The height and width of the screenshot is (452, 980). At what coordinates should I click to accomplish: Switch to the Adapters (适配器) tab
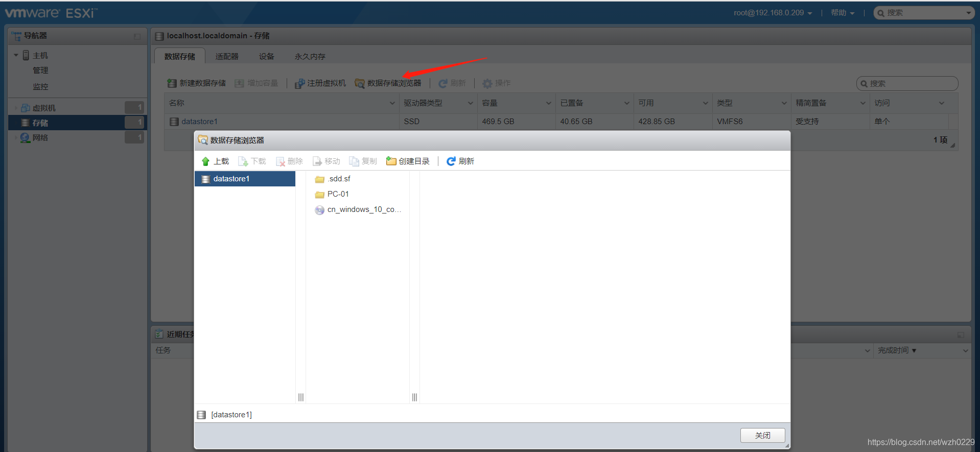(227, 56)
